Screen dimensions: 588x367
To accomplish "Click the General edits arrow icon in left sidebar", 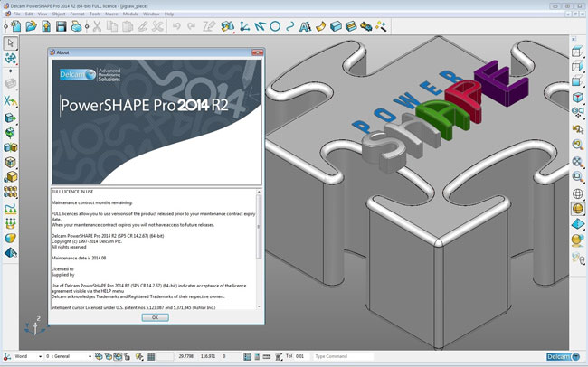I will point(11,100).
